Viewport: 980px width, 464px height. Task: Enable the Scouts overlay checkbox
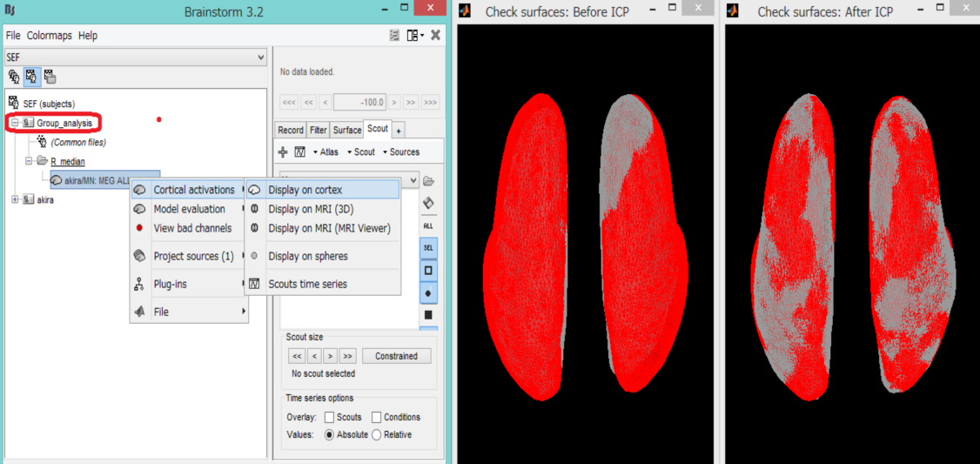point(327,417)
